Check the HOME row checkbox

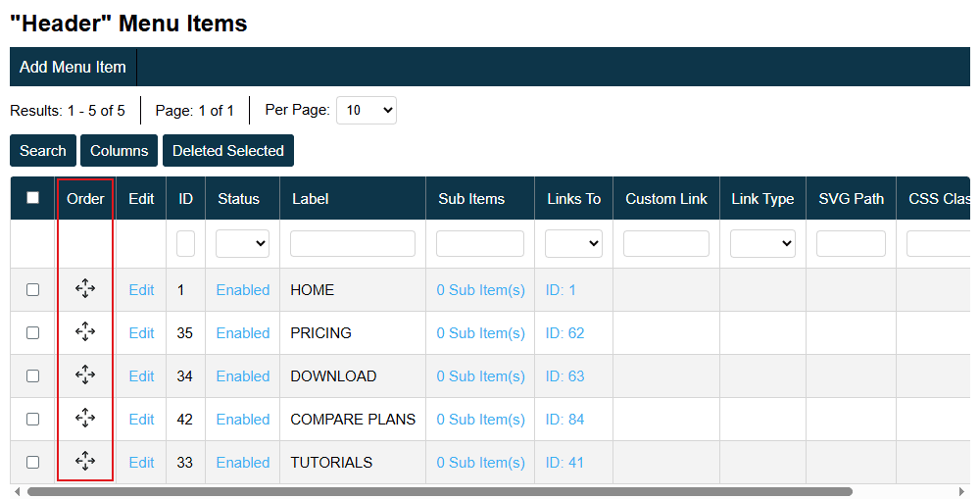(32, 289)
